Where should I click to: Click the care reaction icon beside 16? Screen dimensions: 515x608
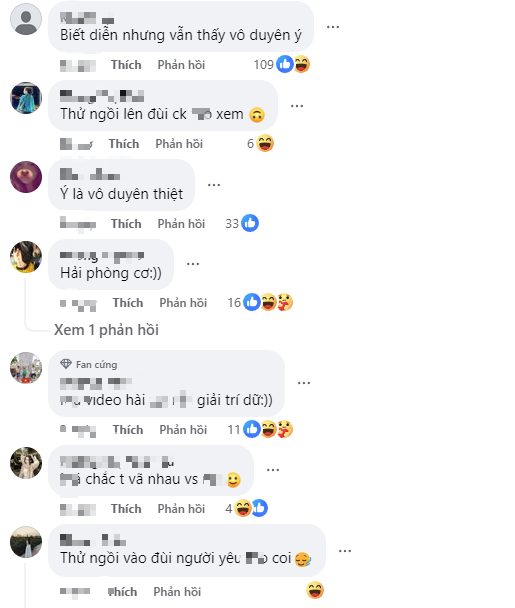[x=285, y=302]
